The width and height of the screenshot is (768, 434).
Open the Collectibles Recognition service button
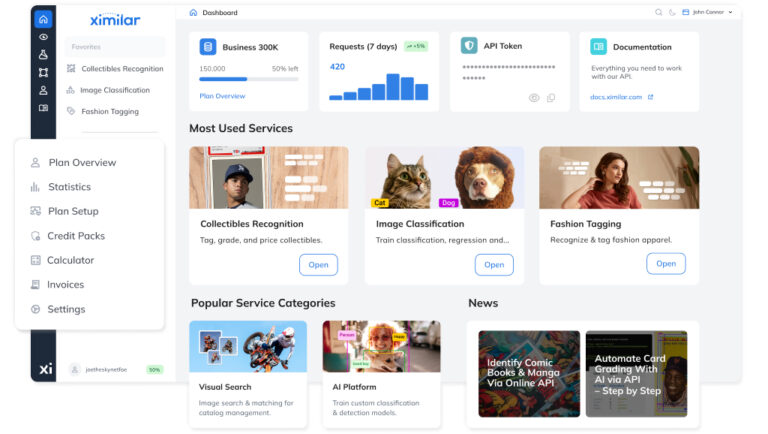pyautogui.click(x=318, y=265)
